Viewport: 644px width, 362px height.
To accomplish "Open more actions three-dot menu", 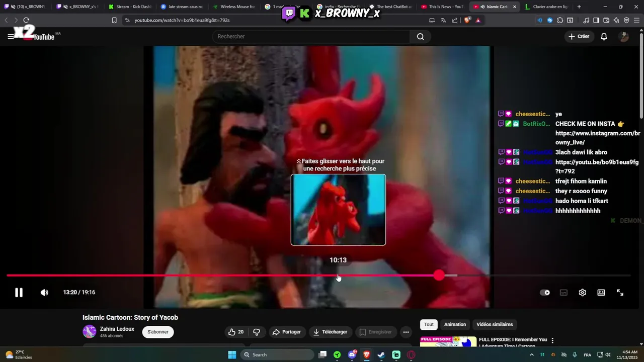I will tap(406, 332).
